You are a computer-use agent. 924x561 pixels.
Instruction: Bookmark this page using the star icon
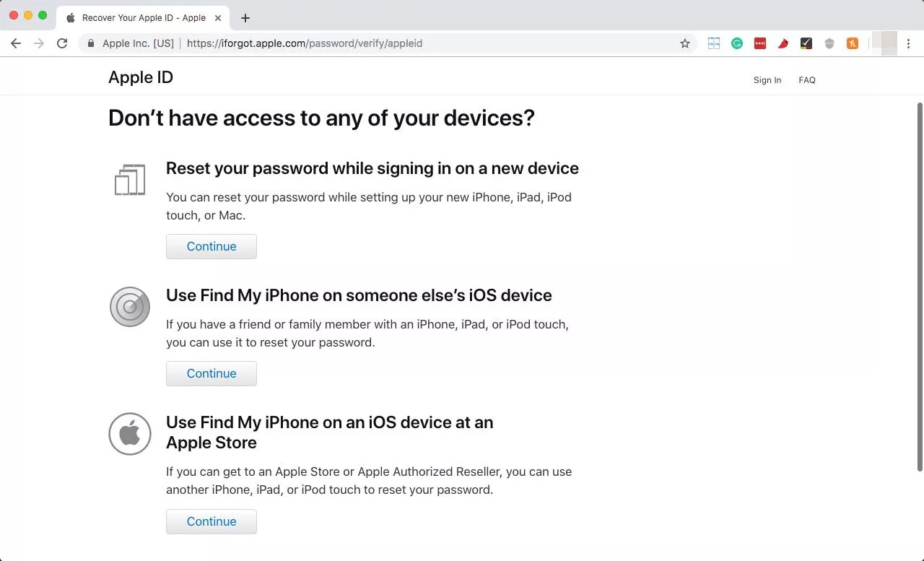pyautogui.click(x=684, y=43)
